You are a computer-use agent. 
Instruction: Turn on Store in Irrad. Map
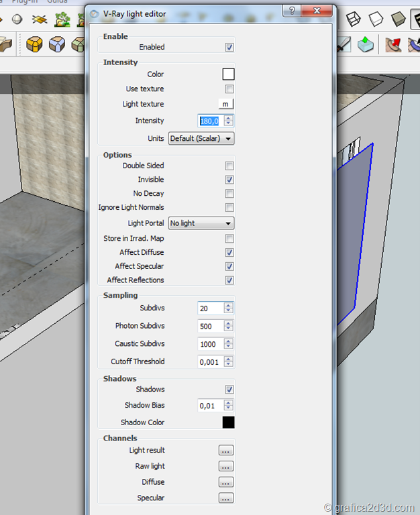click(x=229, y=239)
